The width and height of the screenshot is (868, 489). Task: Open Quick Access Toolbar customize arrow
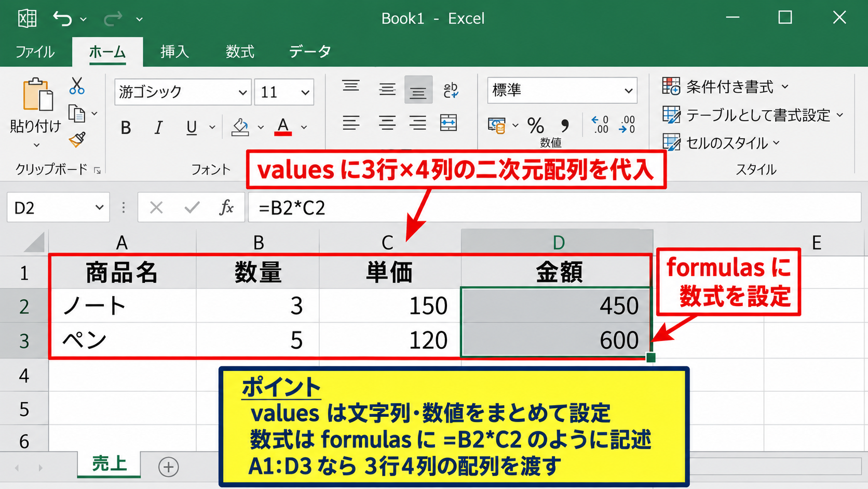click(139, 20)
